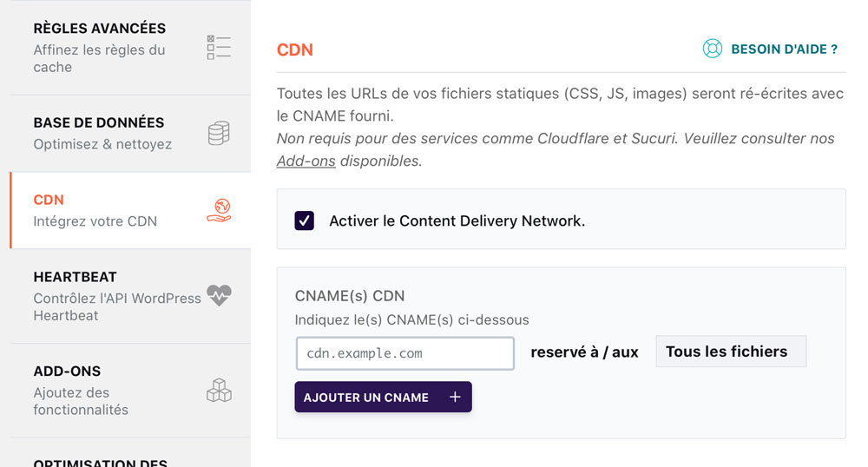Click the plus icon on Ajouter un CNAME
Viewport: 868px width, 467px height.
[455, 397]
